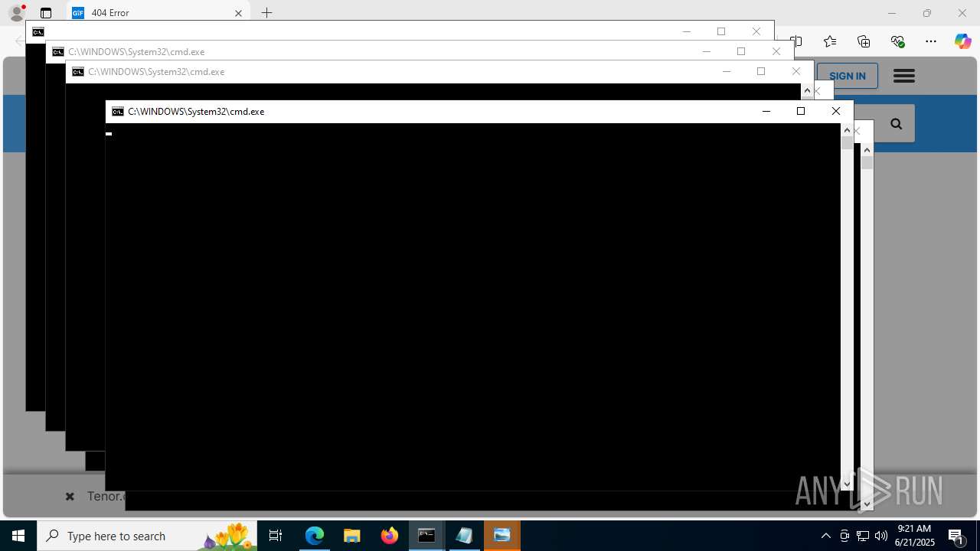The width and height of the screenshot is (980, 551).
Task: Click scroll up arrow in front cmd window
Action: 847,130
